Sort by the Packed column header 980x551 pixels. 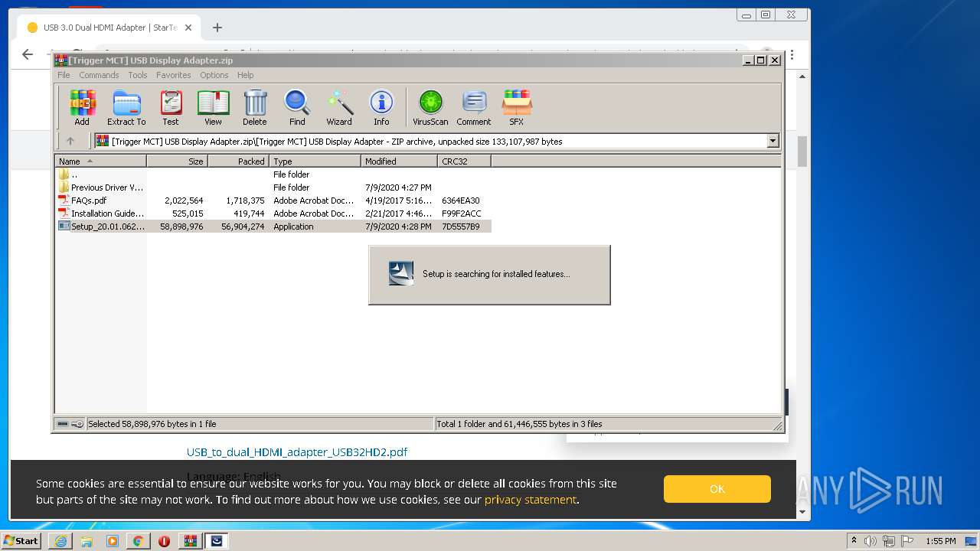point(238,161)
